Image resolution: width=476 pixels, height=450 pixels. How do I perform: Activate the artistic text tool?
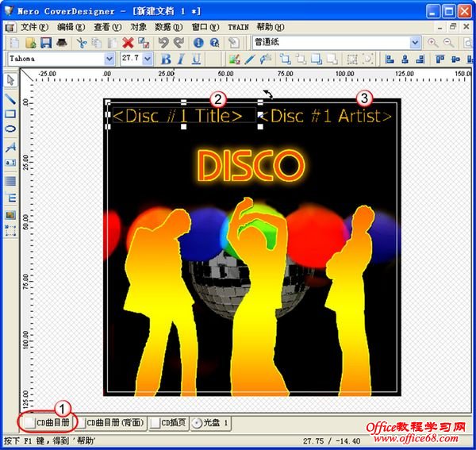10,147
